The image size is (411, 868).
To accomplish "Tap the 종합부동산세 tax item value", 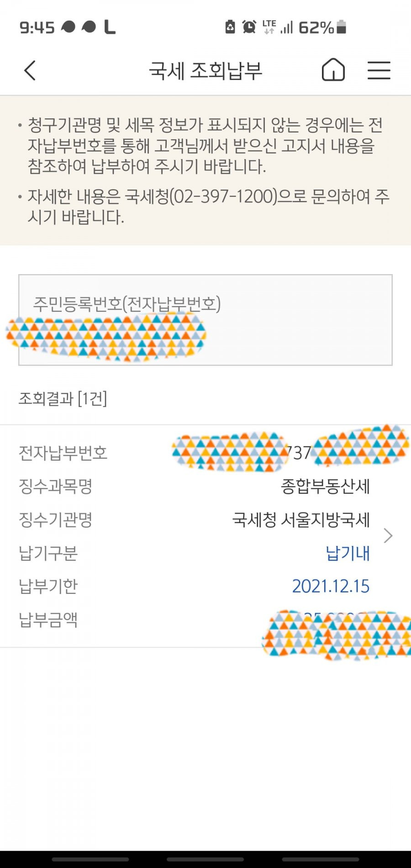I will (325, 486).
